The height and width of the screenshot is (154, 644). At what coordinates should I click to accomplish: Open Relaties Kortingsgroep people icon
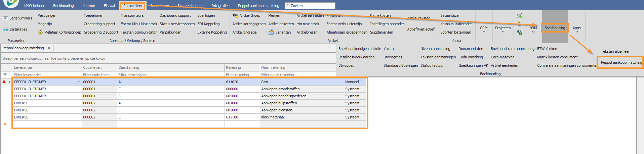tap(41, 32)
